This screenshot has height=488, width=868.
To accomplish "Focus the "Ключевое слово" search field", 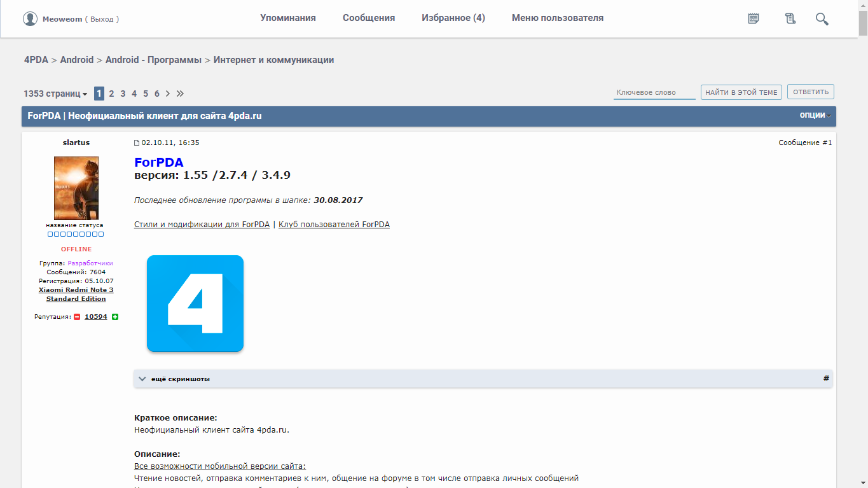I will point(654,92).
